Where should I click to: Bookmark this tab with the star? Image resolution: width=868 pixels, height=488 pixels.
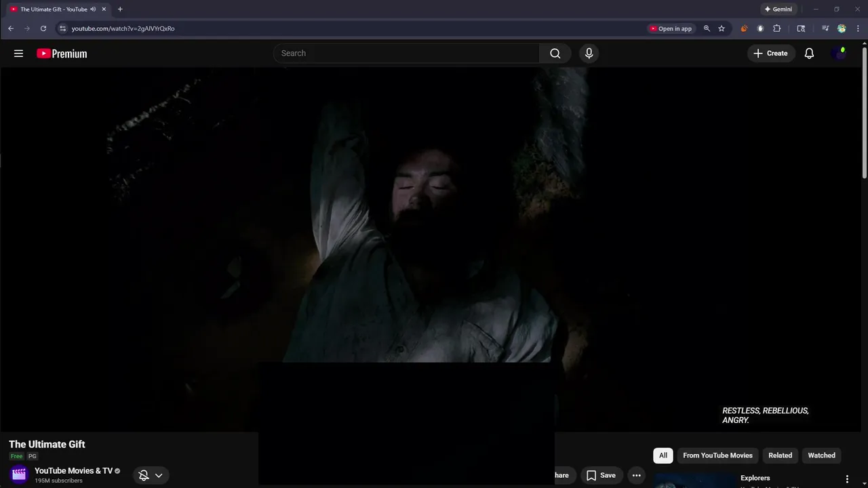coord(722,28)
